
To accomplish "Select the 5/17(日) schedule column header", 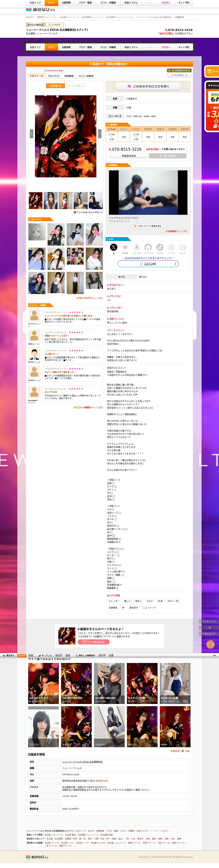I will click(136, 129).
